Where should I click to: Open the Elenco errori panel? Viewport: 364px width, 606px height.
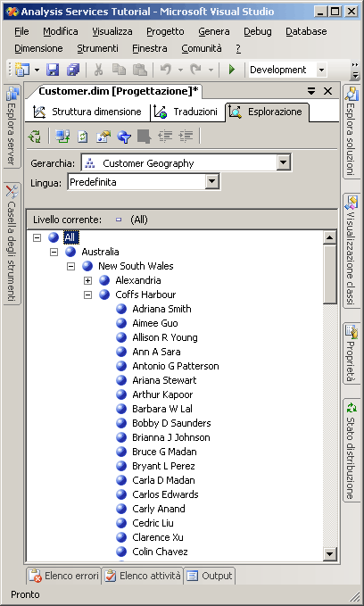click(x=64, y=576)
